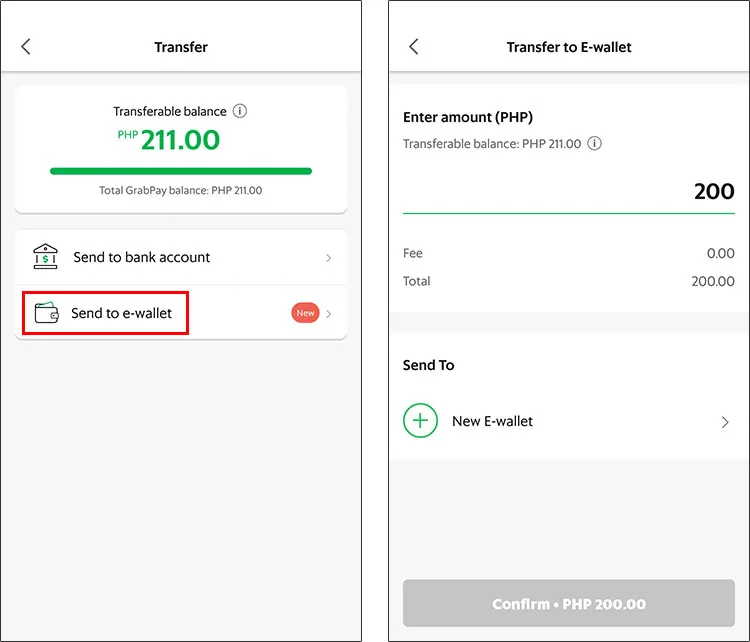The image size is (750, 642).
Task: Tap the wallet icon
Action: (46, 313)
